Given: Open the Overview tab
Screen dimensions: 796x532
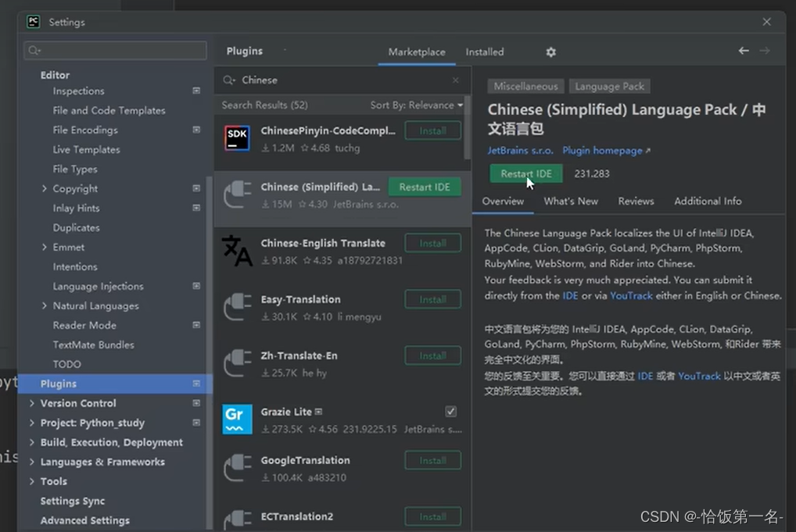Looking at the screenshot, I should point(503,202).
